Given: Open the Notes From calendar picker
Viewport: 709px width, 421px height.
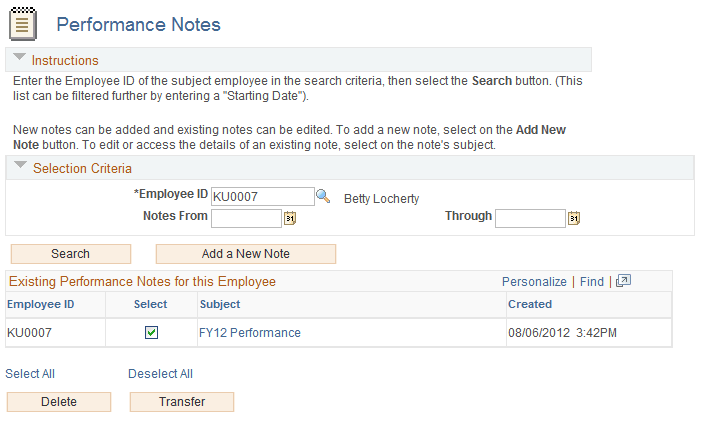Looking at the screenshot, I should 290,218.
